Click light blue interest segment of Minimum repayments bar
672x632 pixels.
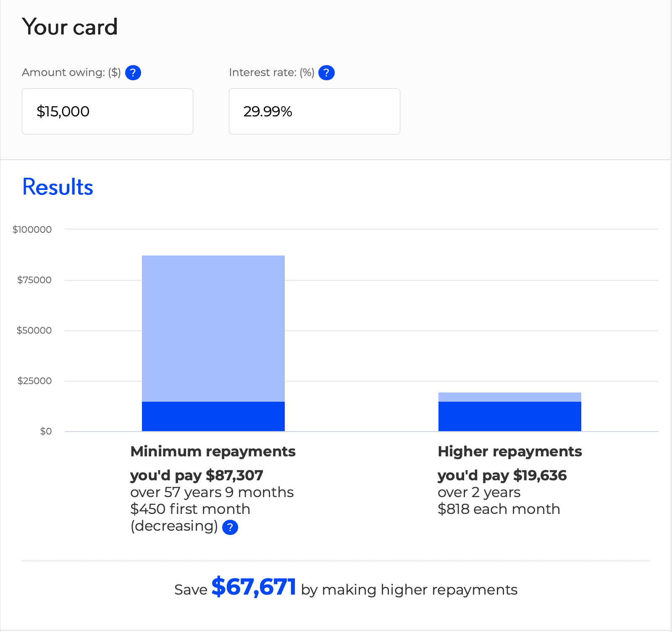point(213,328)
